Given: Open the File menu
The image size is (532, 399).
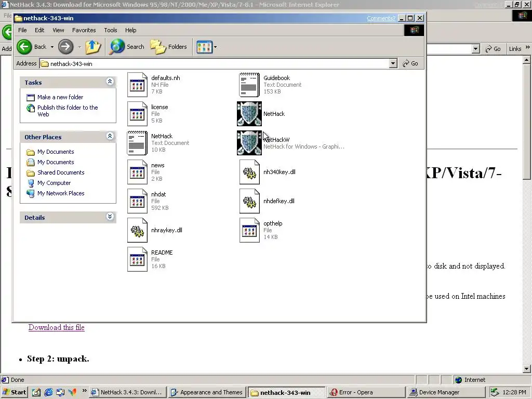Looking at the screenshot, I should click(x=22, y=30).
